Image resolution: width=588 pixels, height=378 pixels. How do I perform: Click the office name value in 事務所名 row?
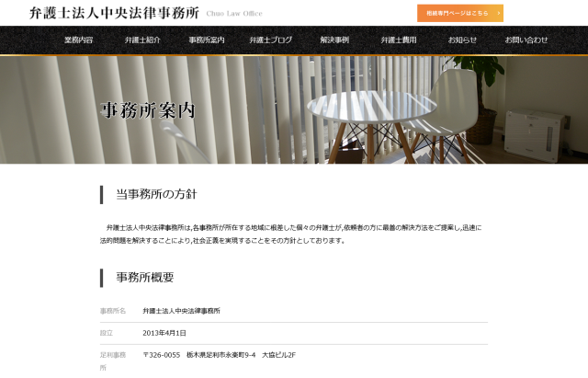point(182,311)
